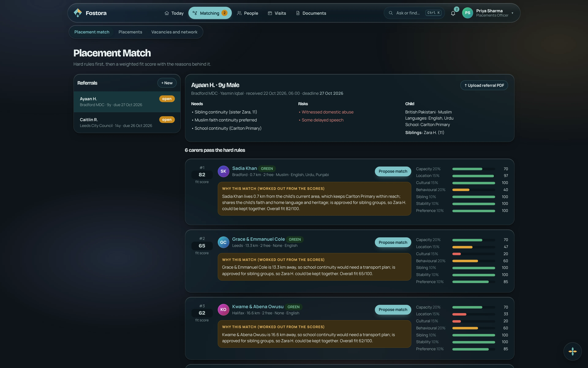This screenshot has width=588, height=368.
Task: Open Sadia Khan carer profile link
Action: point(244,168)
